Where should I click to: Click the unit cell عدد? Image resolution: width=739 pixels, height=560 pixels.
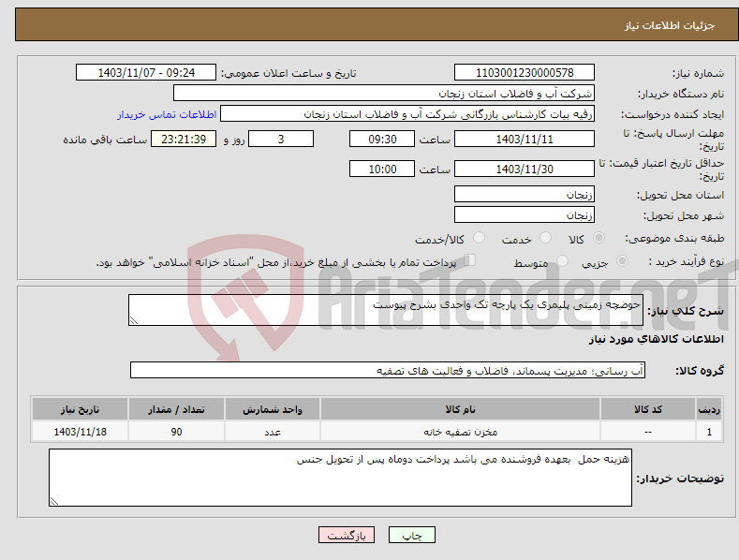(273, 432)
